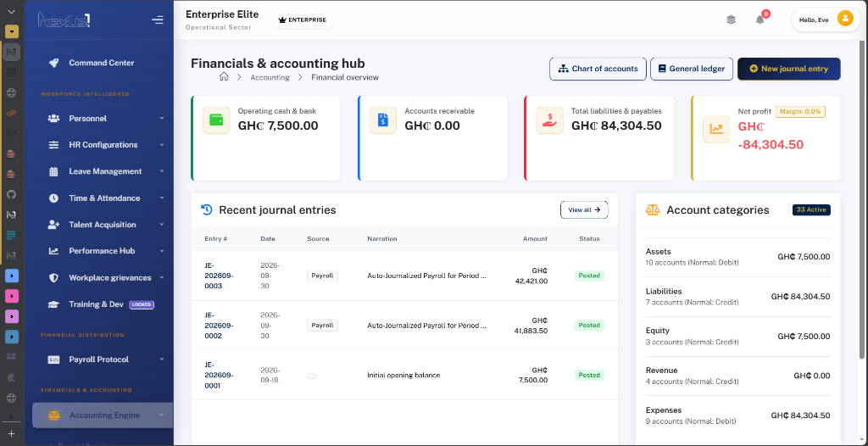Image resolution: width=868 pixels, height=446 pixels.
Task: Select the Equity category row
Action: pyautogui.click(x=738, y=337)
